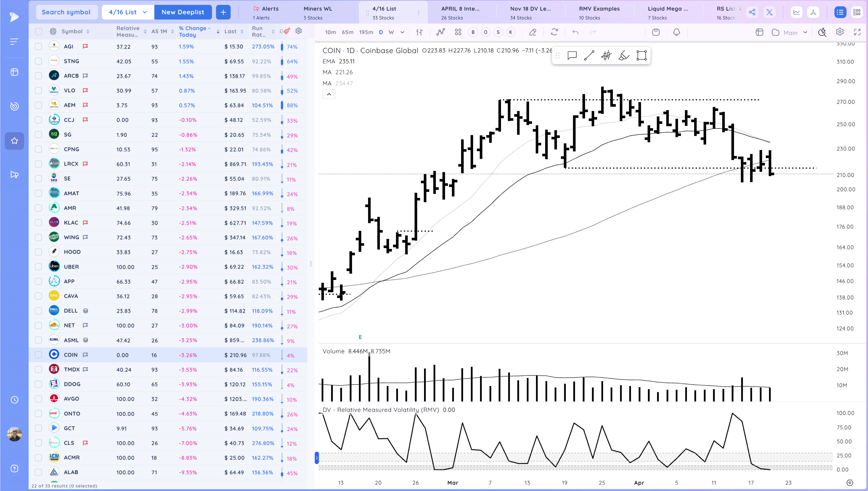Toggle the flag on the ARCB row
This screenshot has height=491, width=868.
tap(85, 76)
